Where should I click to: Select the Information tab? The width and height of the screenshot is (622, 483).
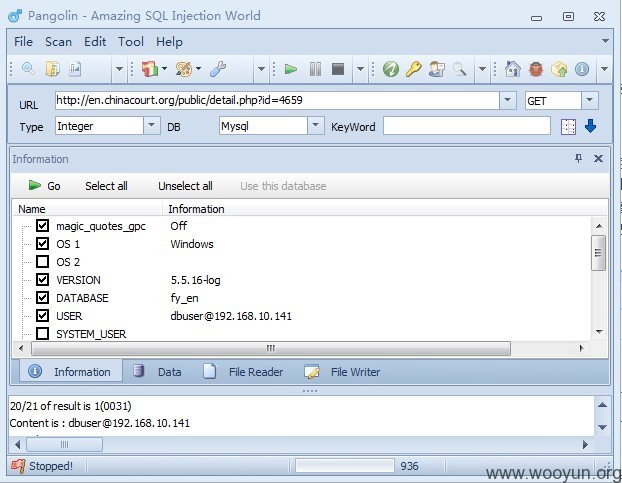pos(71,372)
